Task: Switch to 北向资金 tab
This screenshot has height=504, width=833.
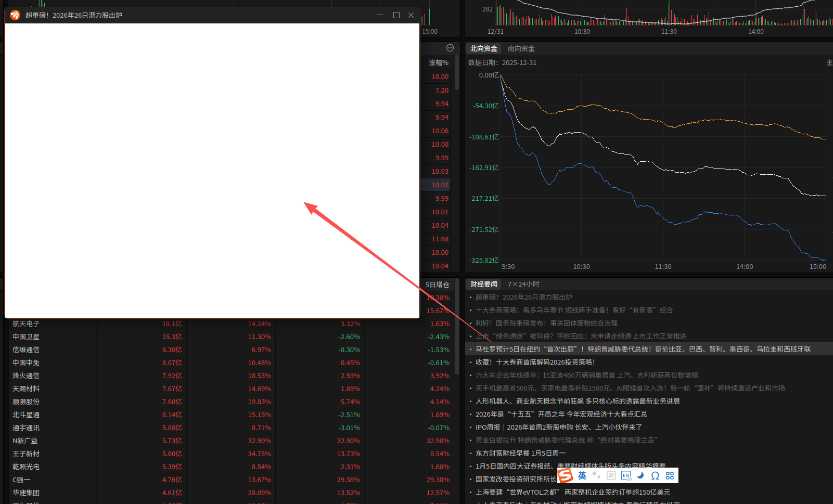Action: pos(484,48)
